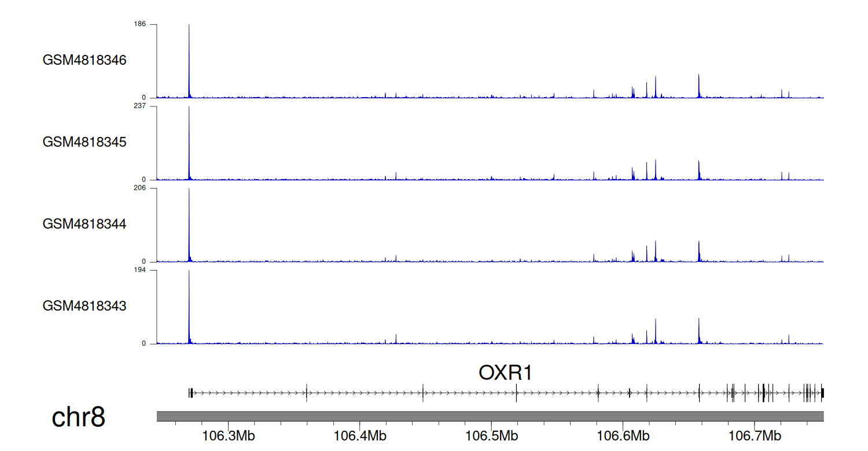Screen dimensions: 868x451
Task: Click the chr8 chromosome label
Action: pyautogui.click(x=78, y=417)
